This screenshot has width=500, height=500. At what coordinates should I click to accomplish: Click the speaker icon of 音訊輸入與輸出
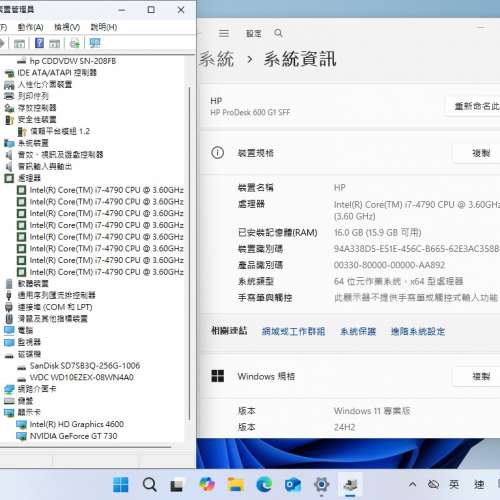(x=9, y=166)
